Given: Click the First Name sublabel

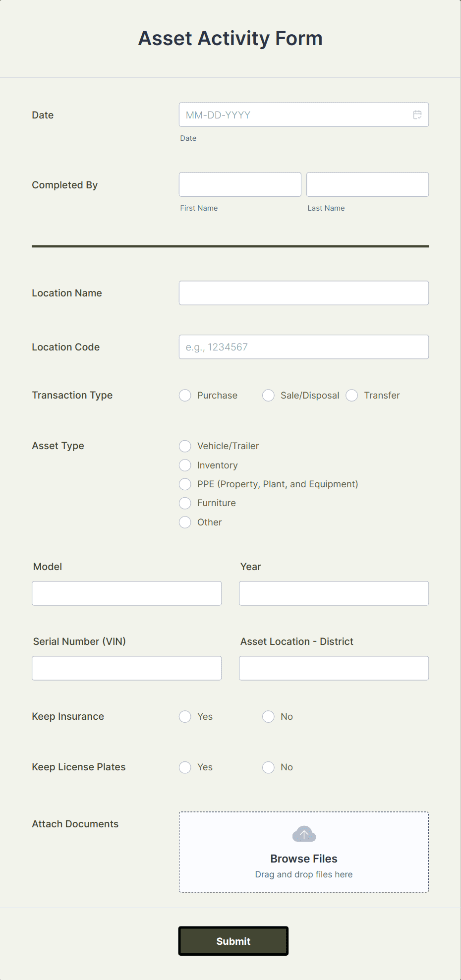Looking at the screenshot, I should (199, 208).
